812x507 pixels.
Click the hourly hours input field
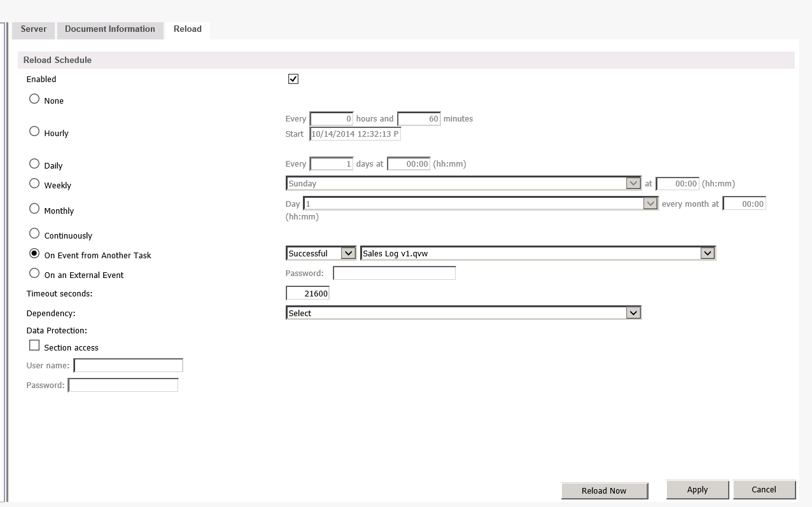coord(332,119)
